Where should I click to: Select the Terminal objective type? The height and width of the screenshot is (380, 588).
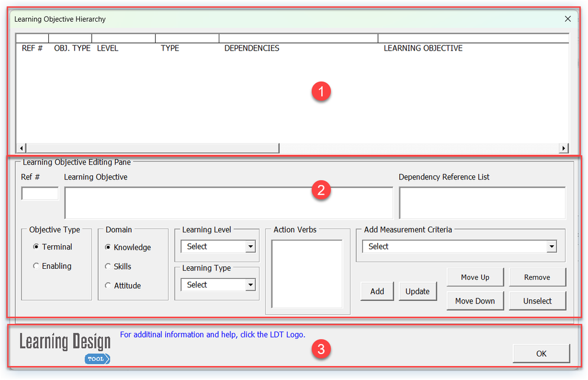[36, 247]
